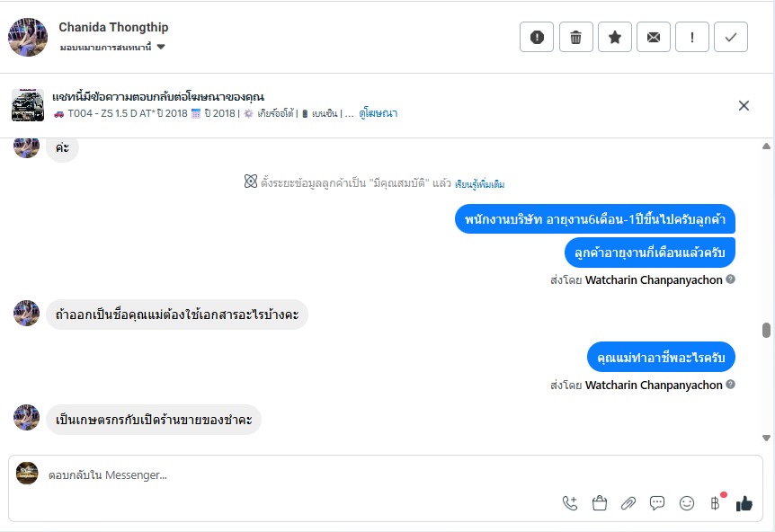Click the spam report icon button

tap(537, 37)
